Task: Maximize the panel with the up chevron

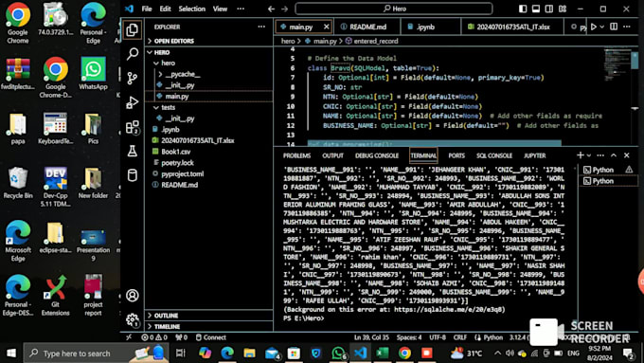Action: click(x=614, y=155)
